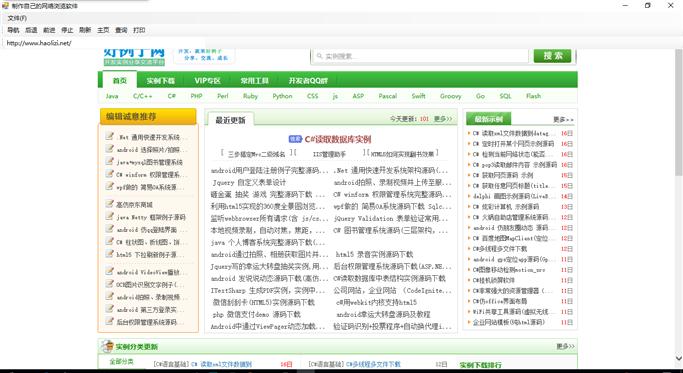
Task: Open the js category link
Action: point(335,96)
